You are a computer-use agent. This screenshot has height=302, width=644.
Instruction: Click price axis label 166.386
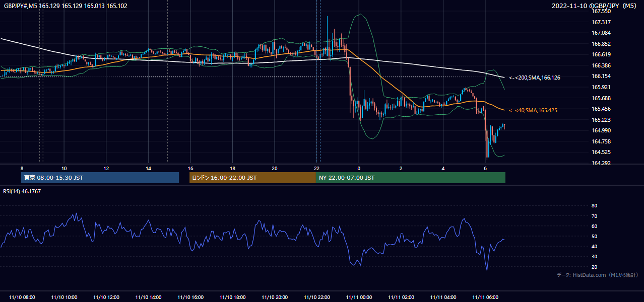[601, 65]
